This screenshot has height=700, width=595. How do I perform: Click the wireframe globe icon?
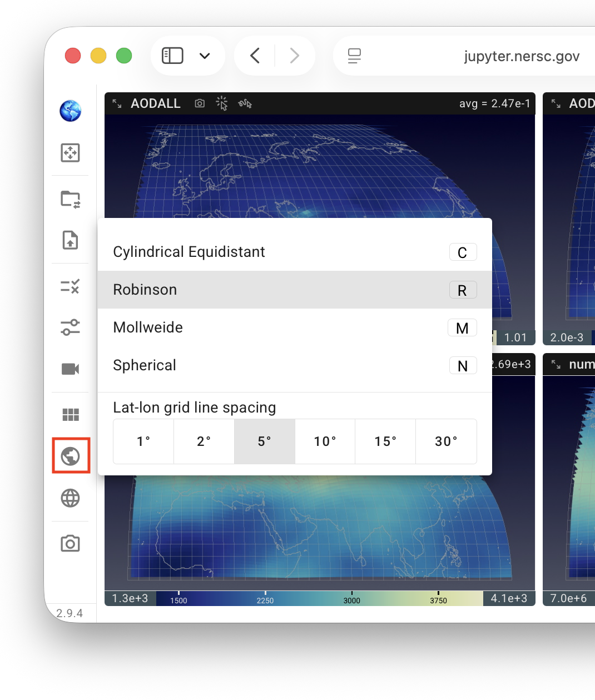click(x=71, y=498)
